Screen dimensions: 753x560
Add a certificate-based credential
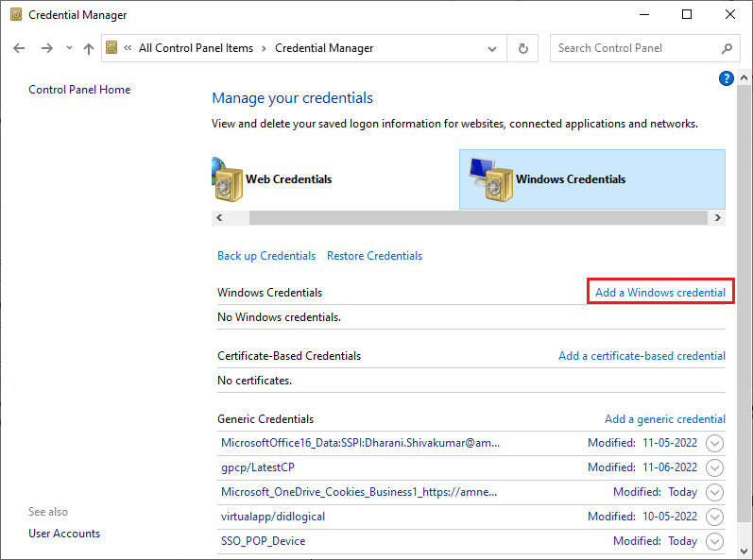pos(642,356)
